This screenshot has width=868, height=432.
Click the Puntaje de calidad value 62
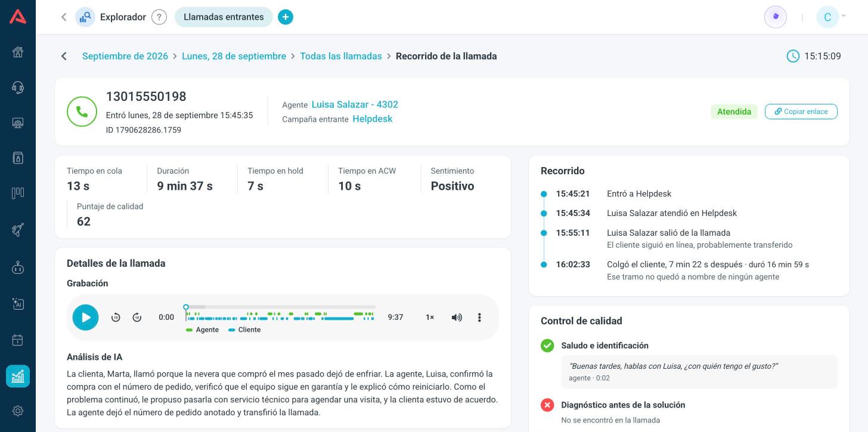click(83, 221)
